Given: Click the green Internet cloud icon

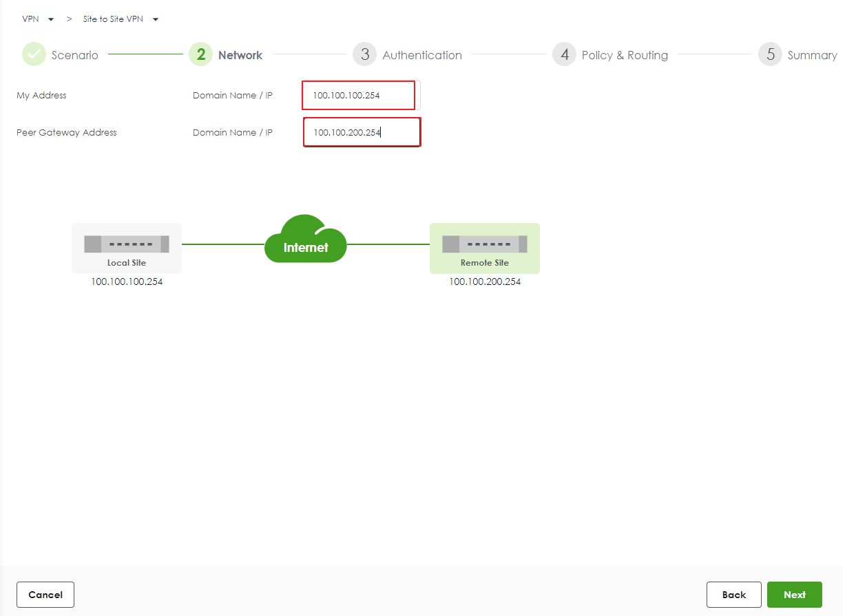Looking at the screenshot, I should (306, 240).
